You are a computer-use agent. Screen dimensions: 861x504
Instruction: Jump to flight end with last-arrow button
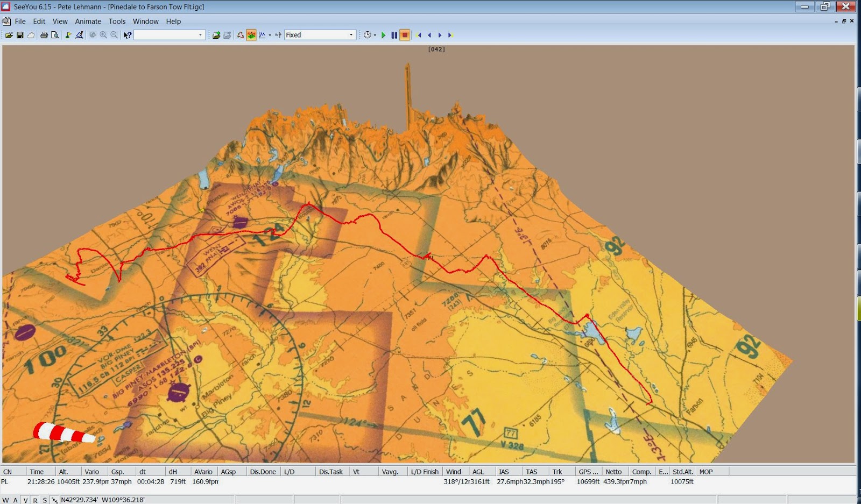click(x=450, y=35)
